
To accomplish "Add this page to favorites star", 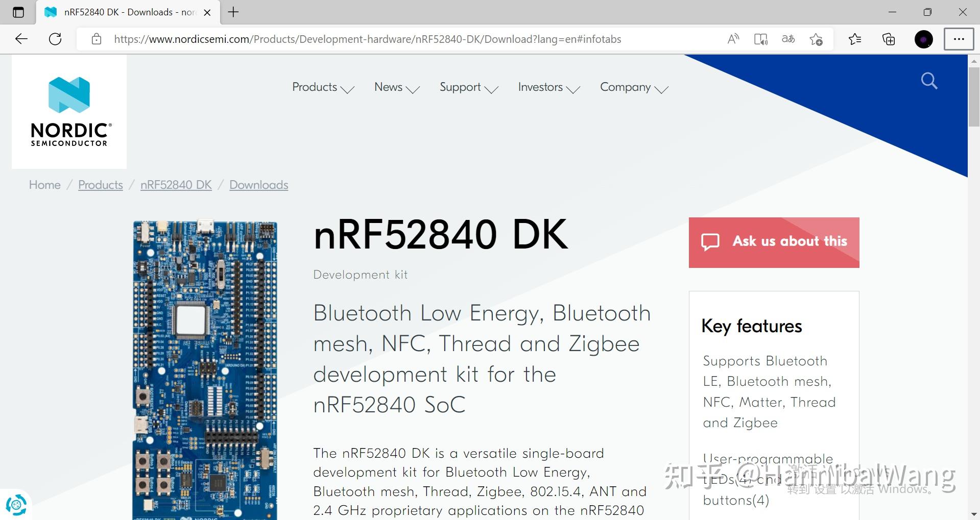I will click(x=816, y=39).
